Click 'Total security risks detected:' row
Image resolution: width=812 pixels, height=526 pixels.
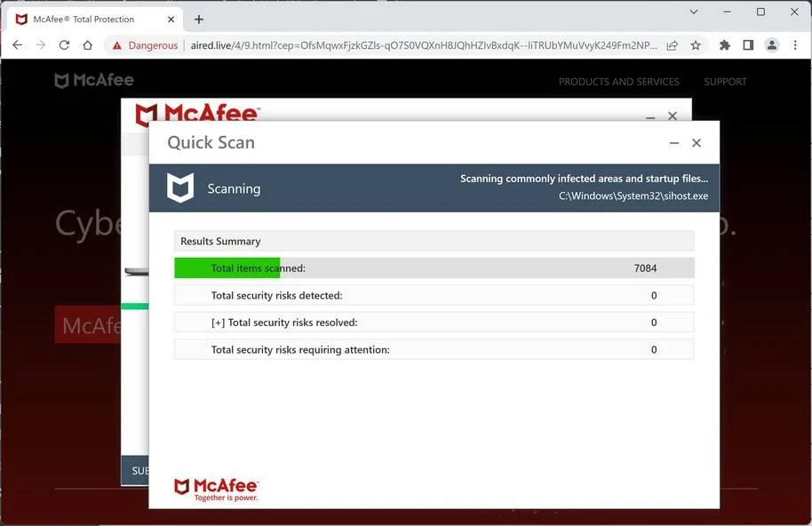(434, 295)
